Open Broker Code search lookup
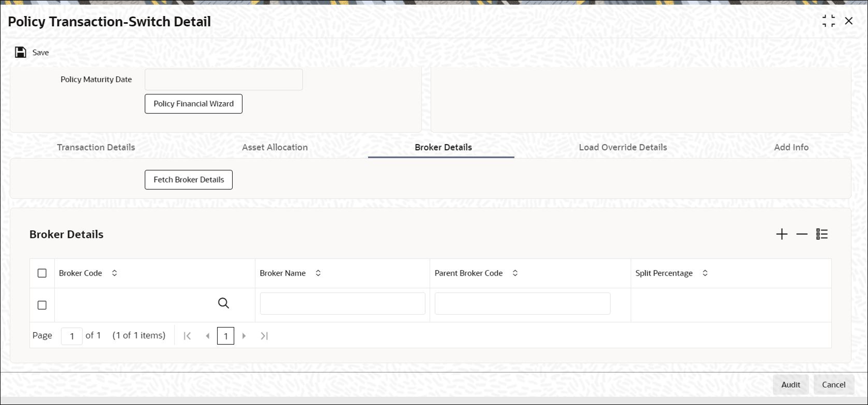The height and width of the screenshot is (405, 868). 223,303
